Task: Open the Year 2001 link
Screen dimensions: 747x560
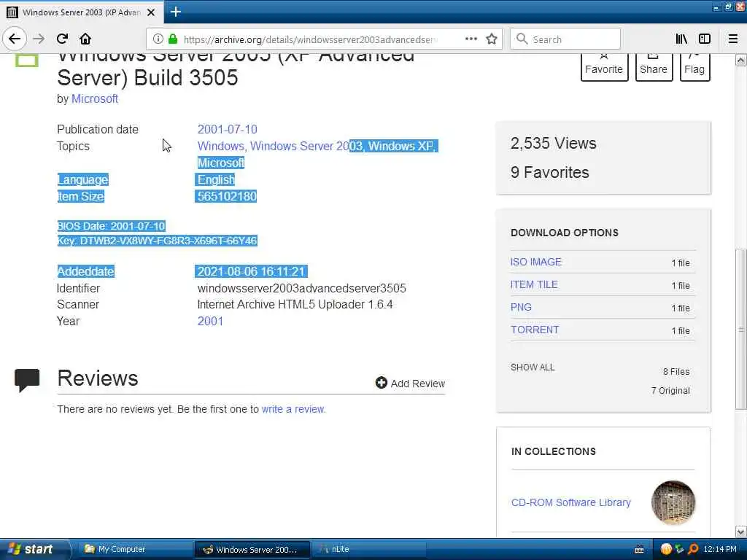Action: (210, 321)
